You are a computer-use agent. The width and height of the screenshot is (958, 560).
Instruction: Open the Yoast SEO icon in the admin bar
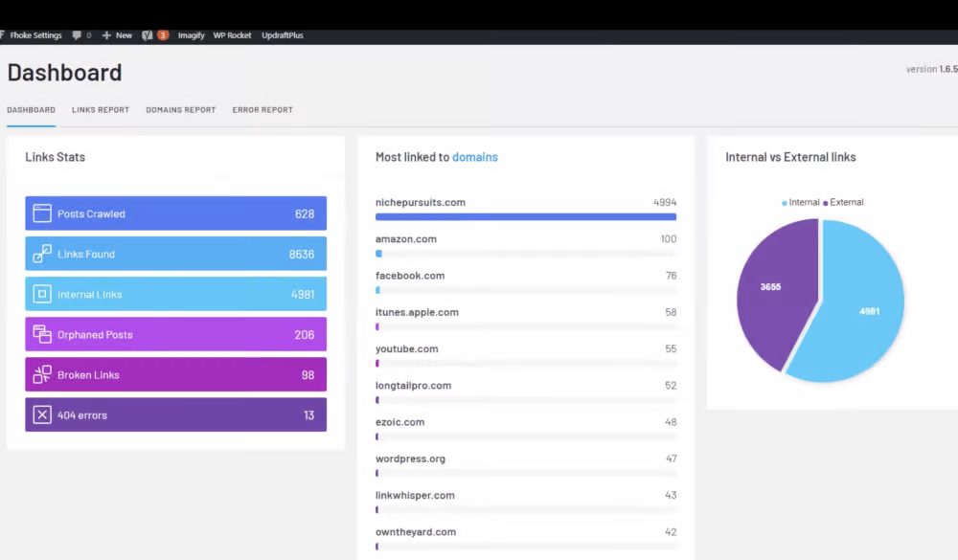click(148, 35)
